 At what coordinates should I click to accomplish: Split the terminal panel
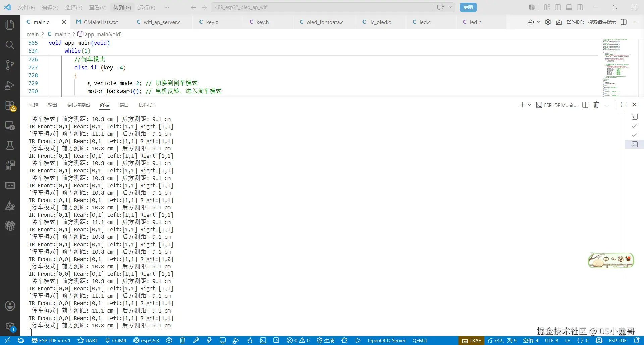point(585,105)
